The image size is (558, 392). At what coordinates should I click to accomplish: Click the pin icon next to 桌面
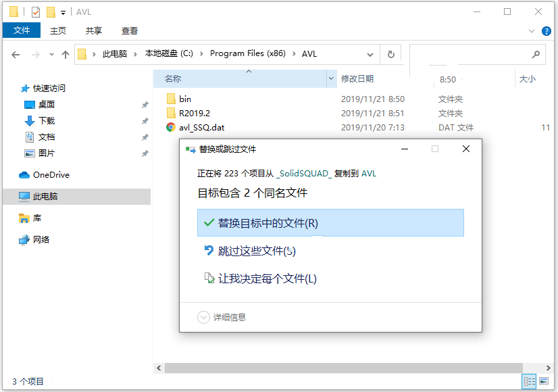[x=145, y=105]
